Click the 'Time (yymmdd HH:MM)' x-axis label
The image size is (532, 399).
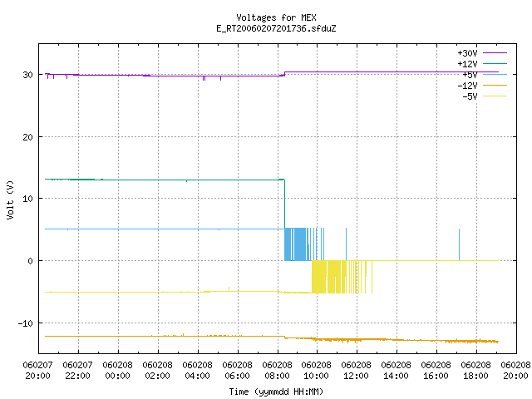(276, 392)
